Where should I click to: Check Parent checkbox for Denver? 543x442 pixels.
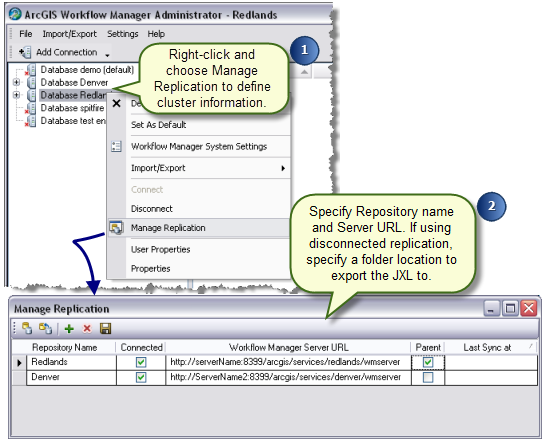pyautogui.click(x=428, y=377)
